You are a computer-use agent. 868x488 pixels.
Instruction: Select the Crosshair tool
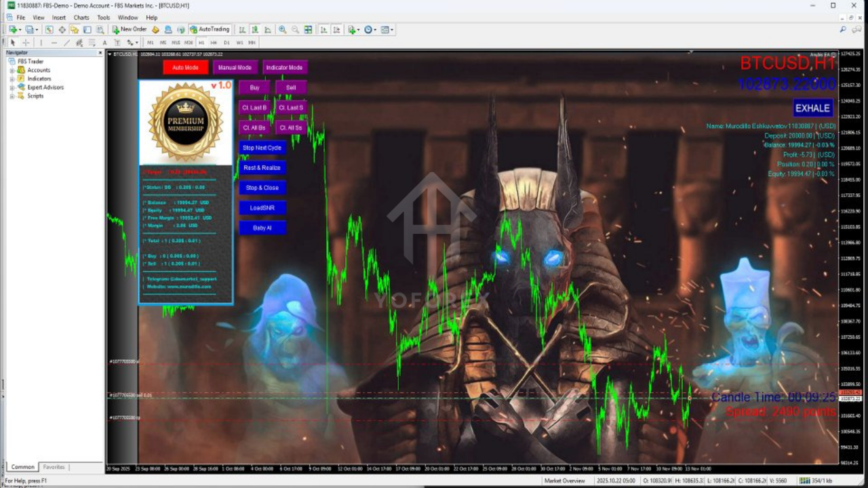(25, 42)
